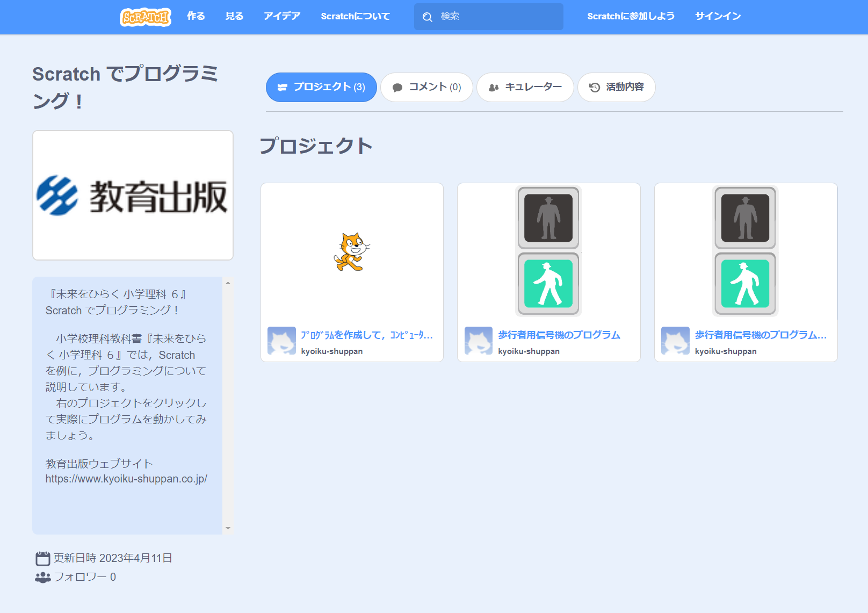Image resolution: width=868 pixels, height=613 pixels.
Task: Click the フォロワー 0 text
Action: 85,577
